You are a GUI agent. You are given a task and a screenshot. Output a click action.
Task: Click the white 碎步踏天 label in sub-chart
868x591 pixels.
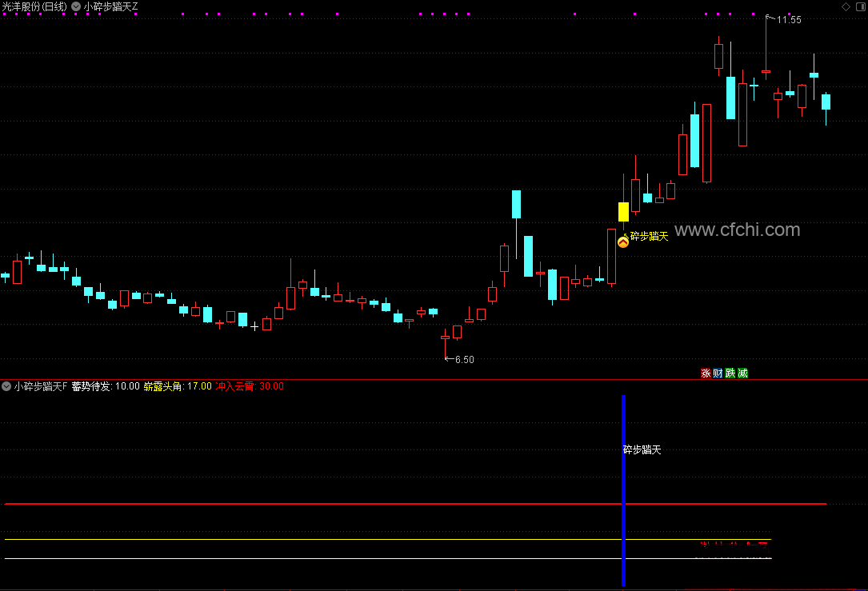point(642,450)
